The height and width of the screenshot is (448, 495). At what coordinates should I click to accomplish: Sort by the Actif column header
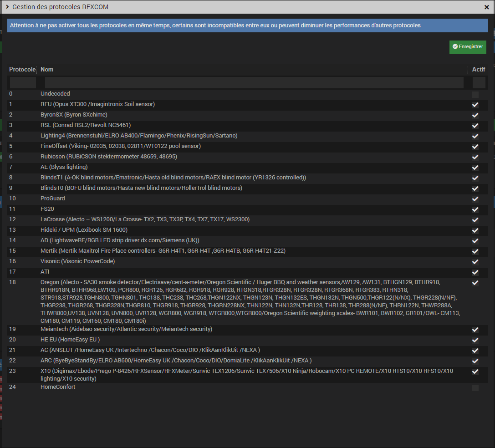[478, 70]
